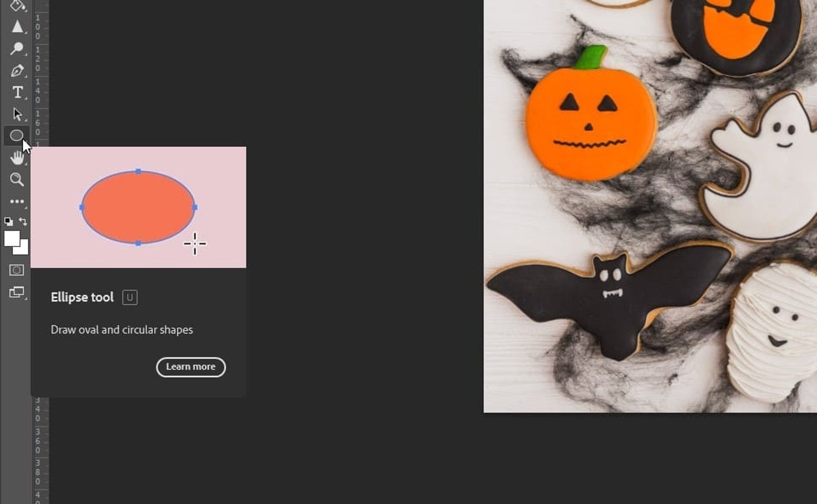Image resolution: width=817 pixels, height=504 pixels.
Task: Open the foreground color swatch
Action: (13, 238)
